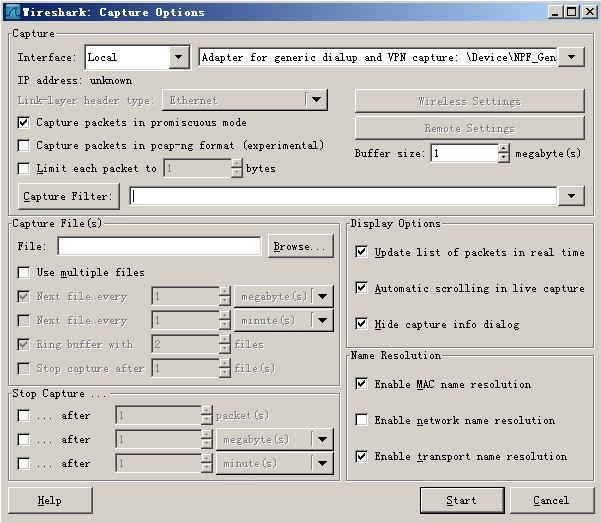Check stop capture after minute(s) checkbox
Screen dimensions: 601x523
click(24, 464)
